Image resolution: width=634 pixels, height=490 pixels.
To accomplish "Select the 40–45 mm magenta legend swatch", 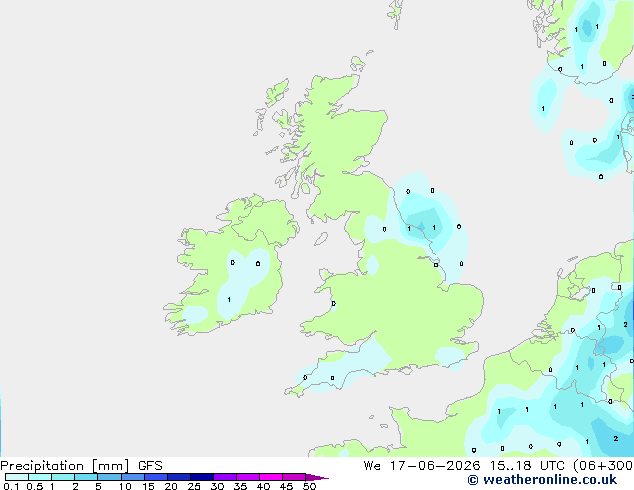I will coord(271,477).
